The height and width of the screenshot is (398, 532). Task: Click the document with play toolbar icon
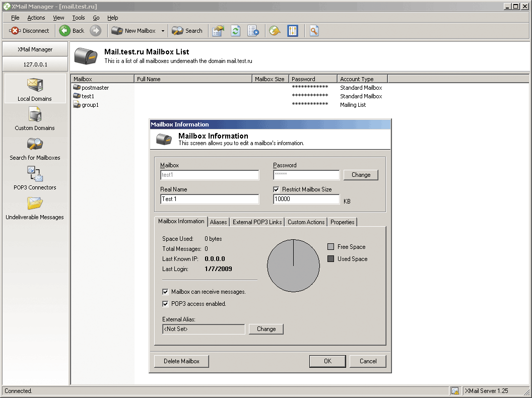[x=253, y=31]
